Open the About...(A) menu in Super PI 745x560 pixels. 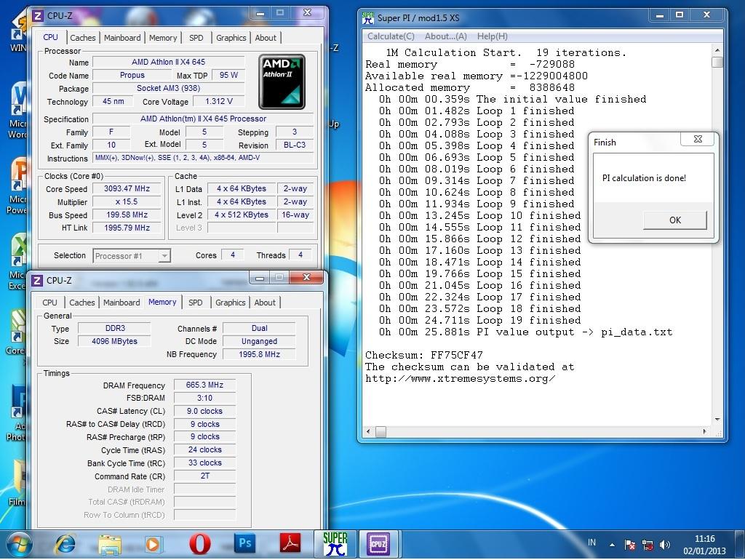[446, 36]
